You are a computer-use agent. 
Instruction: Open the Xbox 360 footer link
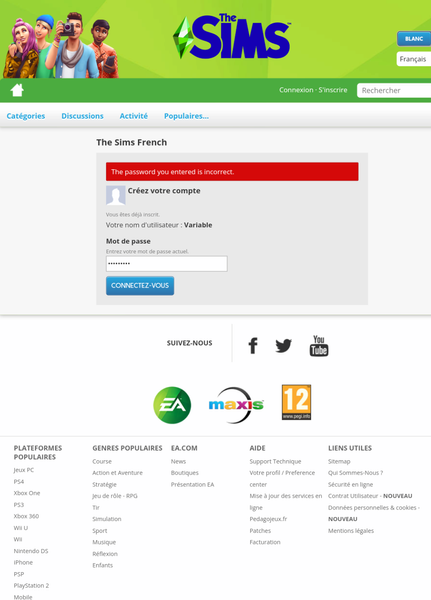26,516
